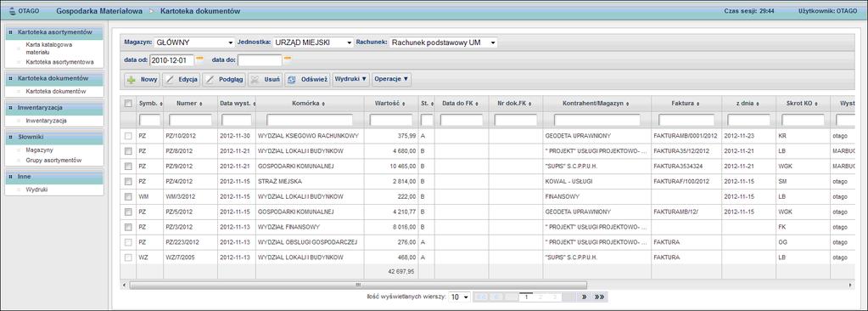
Task: Click the scrollbar right arrow
Action: click(851, 285)
